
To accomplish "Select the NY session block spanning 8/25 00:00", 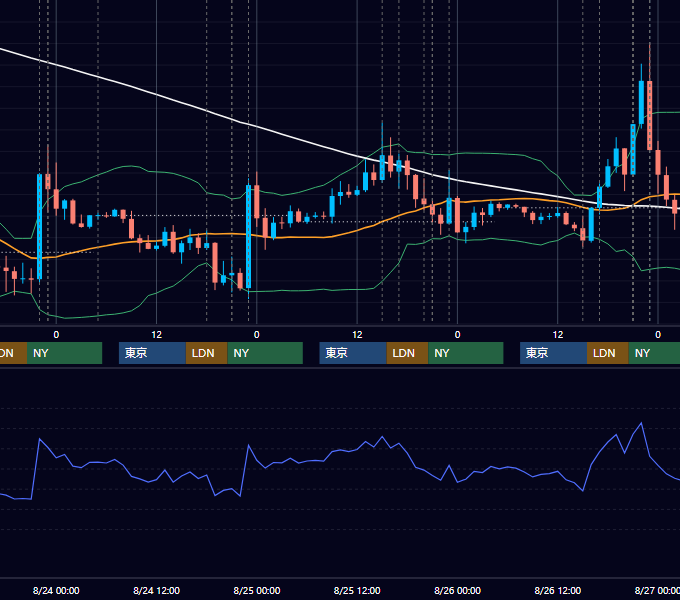I will click(265, 353).
